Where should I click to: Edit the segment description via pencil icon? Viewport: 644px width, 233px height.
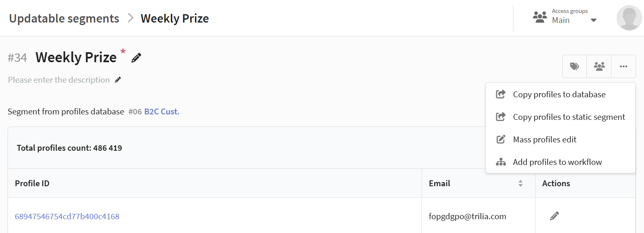118,80
